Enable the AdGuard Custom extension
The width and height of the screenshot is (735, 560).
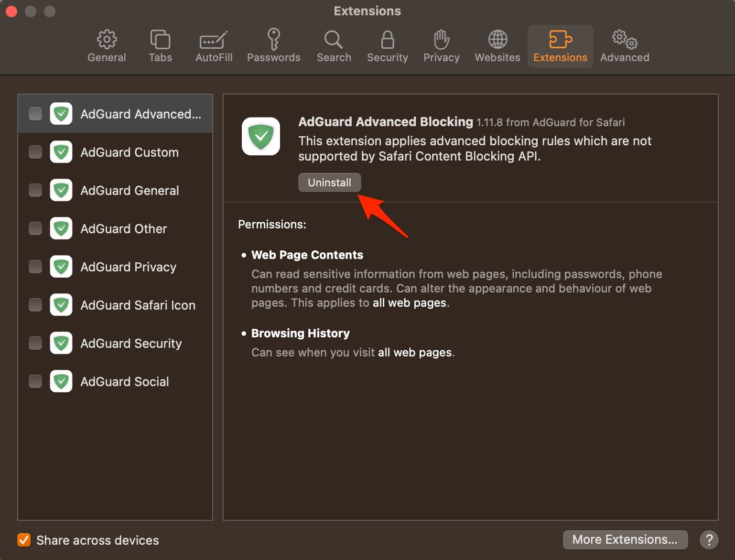tap(35, 151)
